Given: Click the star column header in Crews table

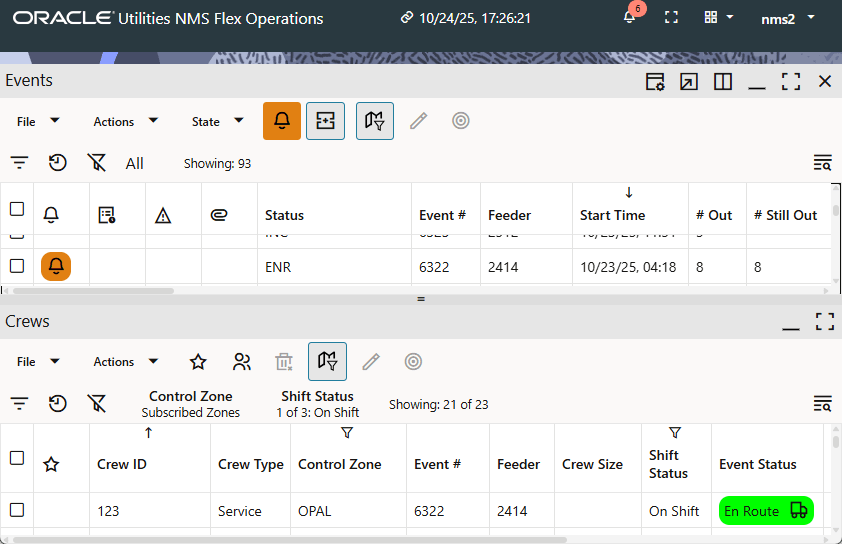Looking at the screenshot, I should pyautogui.click(x=51, y=464).
